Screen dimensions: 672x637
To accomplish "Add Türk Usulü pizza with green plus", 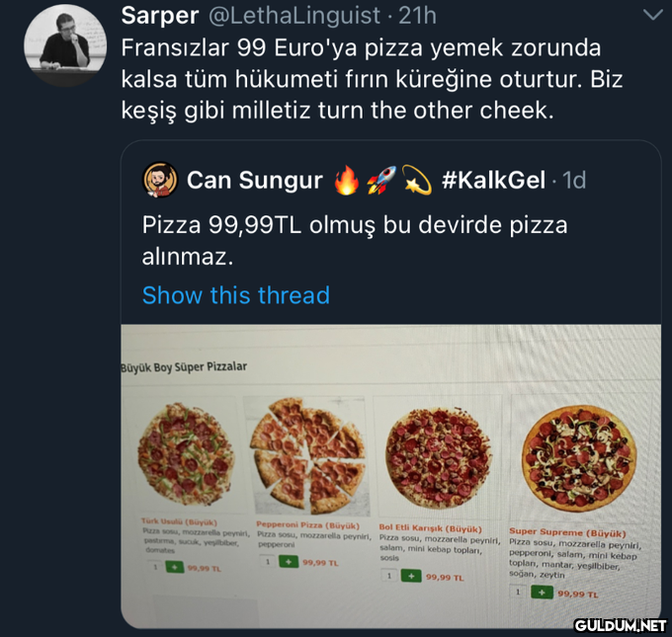I will (176, 567).
